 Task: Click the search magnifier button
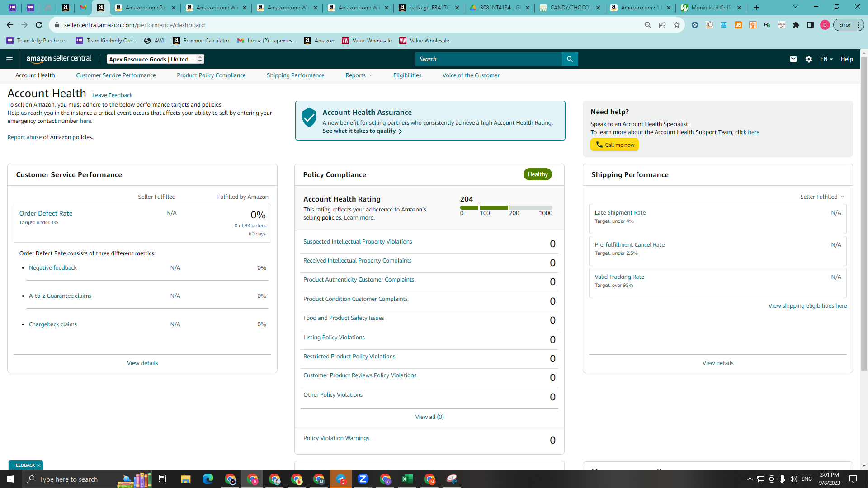[x=570, y=59]
